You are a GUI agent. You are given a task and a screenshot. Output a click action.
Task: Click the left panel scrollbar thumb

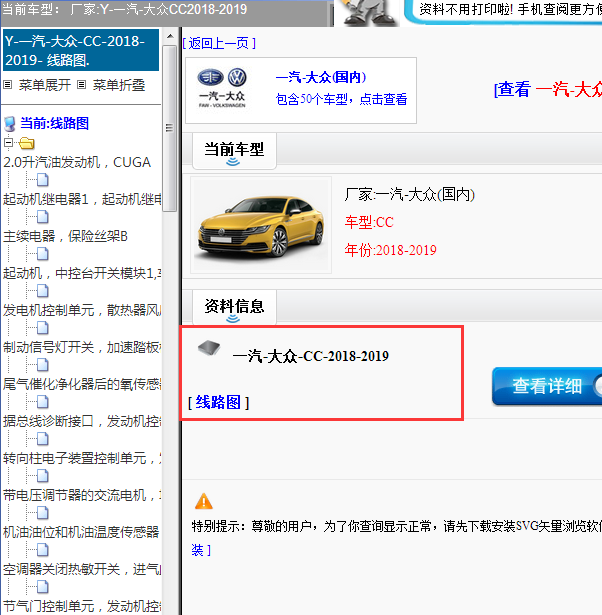[x=170, y=128]
